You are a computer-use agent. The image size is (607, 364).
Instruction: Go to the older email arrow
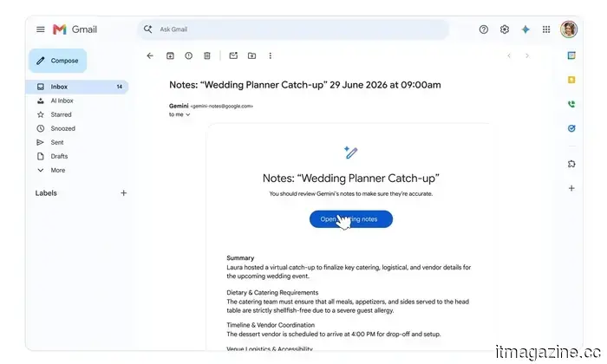(x=527, y=55)
